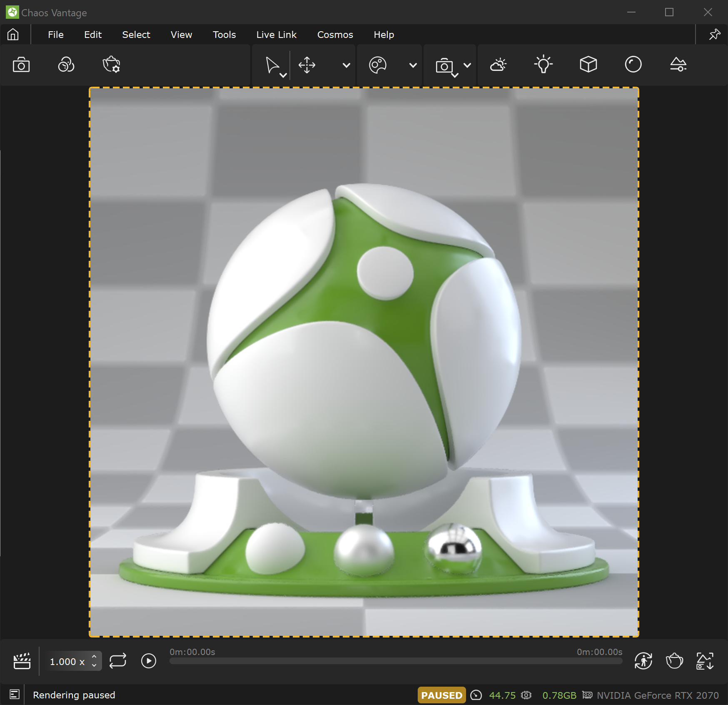Click the toolbar camera icon with chevron
728x705 pixels.
(444, 66)
